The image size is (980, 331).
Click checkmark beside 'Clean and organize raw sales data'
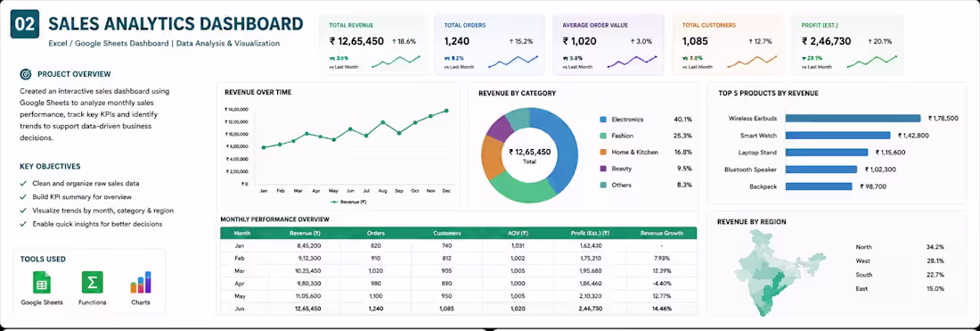(23, 184)
